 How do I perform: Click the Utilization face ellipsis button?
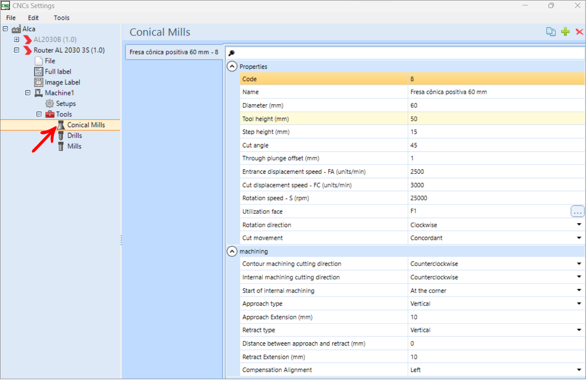pyautogui.click(x=577, y=212)
